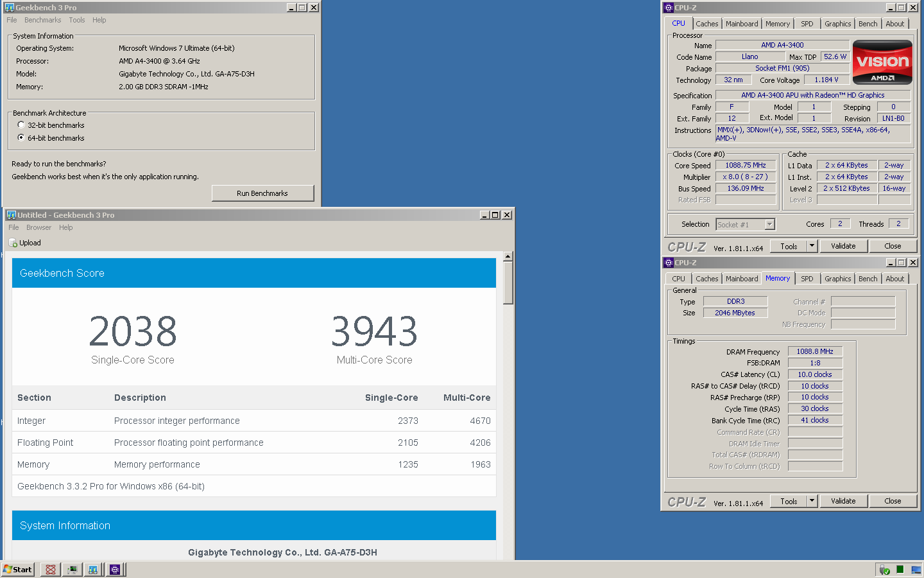
Task: Switch to Geekbench via its taskbar icon
Action: click(x=93, y=570)
